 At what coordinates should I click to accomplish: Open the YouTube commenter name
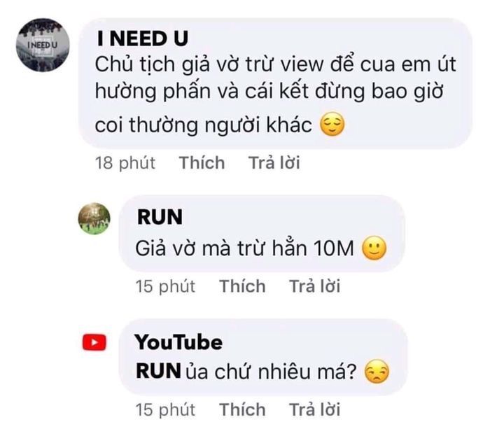point(178,342)
